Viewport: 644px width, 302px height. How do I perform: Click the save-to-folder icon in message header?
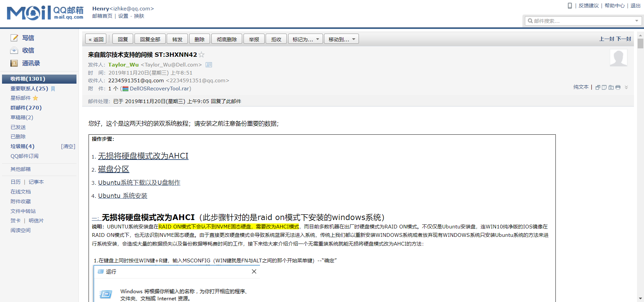coord(611,87)
